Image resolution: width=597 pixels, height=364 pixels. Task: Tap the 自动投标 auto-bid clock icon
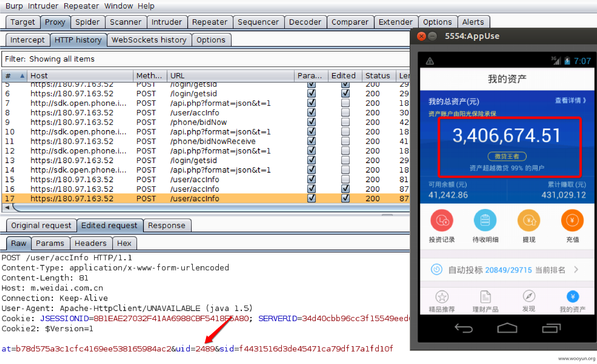[437, 269]
